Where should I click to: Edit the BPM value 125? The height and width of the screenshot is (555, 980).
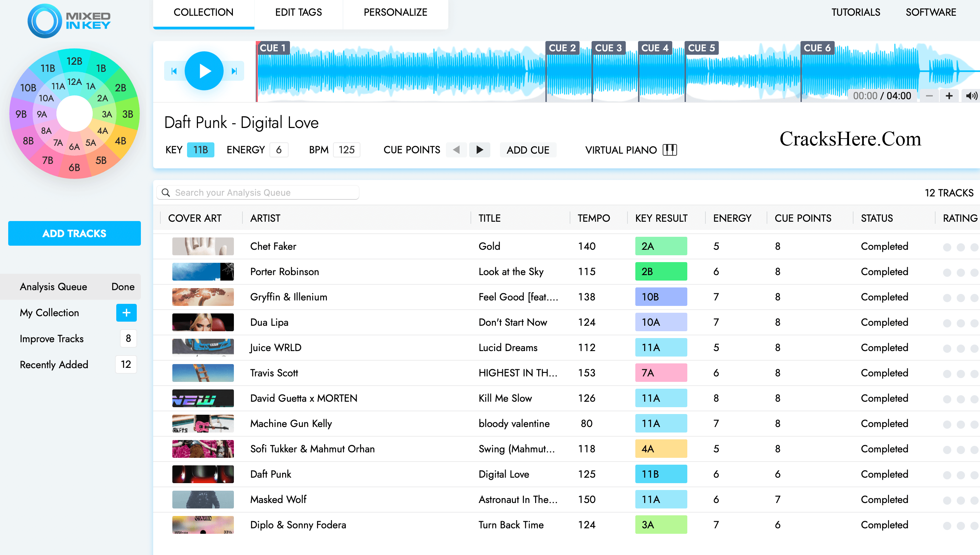[x=347, y=150]
